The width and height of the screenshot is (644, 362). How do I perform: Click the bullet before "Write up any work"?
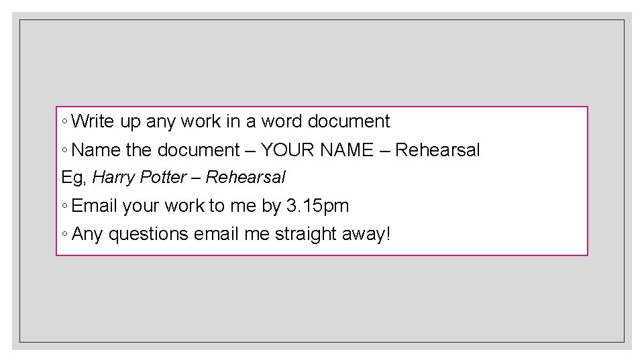click(64, 121)
